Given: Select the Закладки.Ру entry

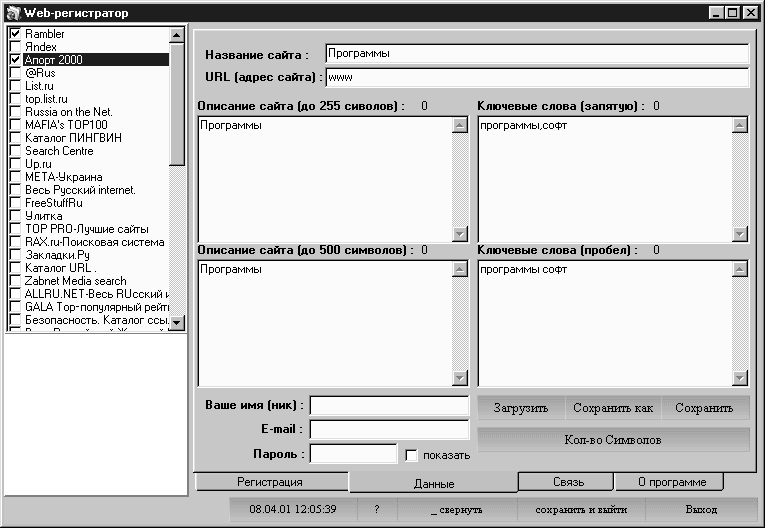Looking at the screenshot, I should [57, 255].
